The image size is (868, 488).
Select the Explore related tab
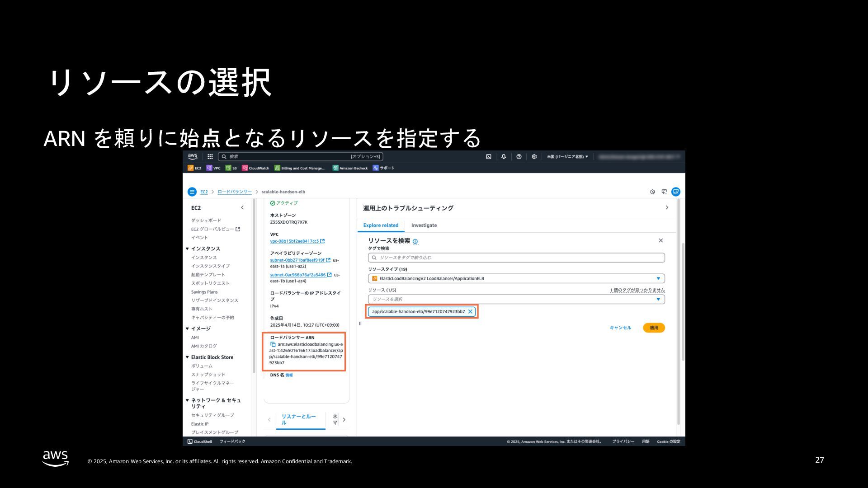click(381, 225)
